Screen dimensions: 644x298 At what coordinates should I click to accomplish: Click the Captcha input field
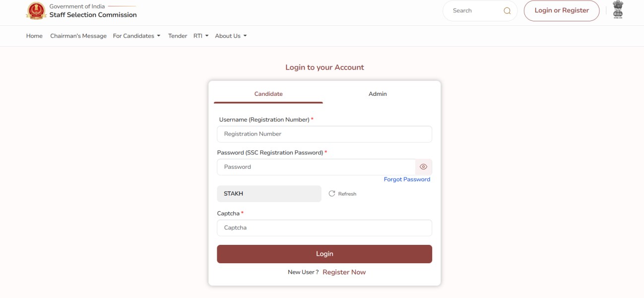click(324, 227)
